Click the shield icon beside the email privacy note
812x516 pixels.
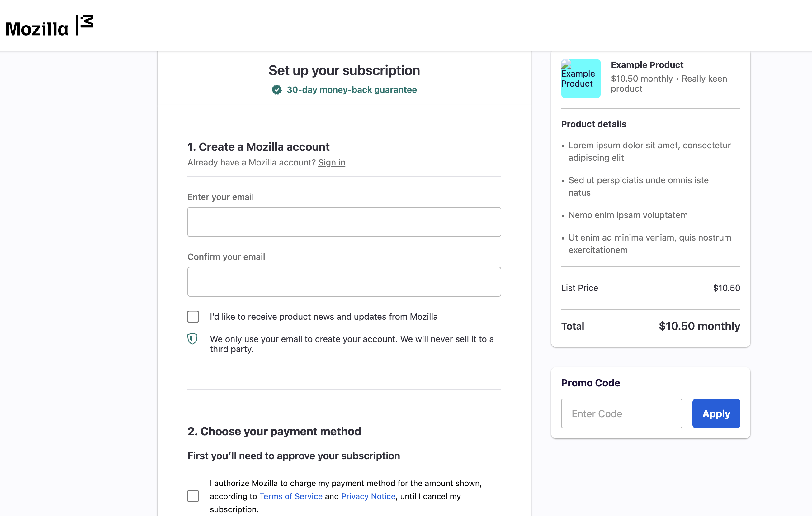(192, 338)
